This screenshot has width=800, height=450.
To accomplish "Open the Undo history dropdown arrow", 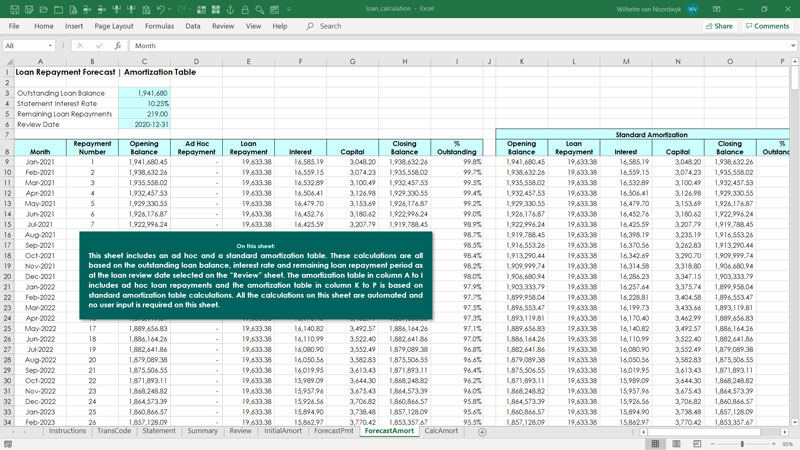I will pyautogui.click(x=169, y=9).
